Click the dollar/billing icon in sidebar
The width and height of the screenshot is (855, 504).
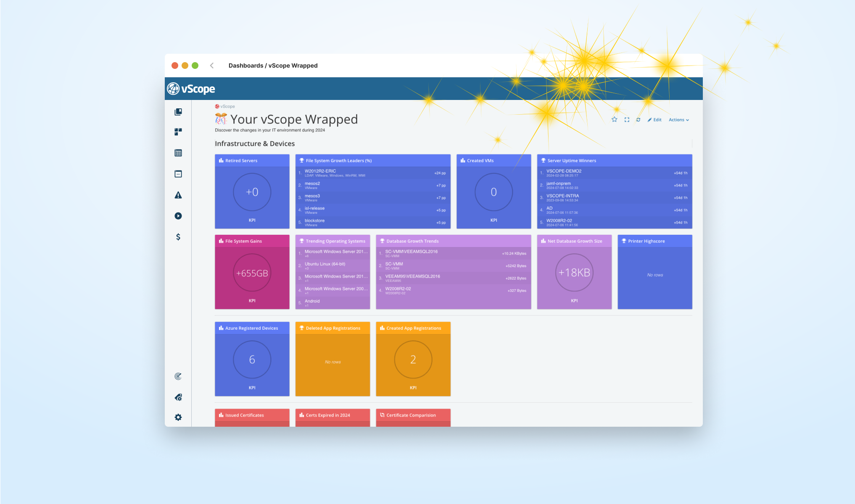pos(178,236)
